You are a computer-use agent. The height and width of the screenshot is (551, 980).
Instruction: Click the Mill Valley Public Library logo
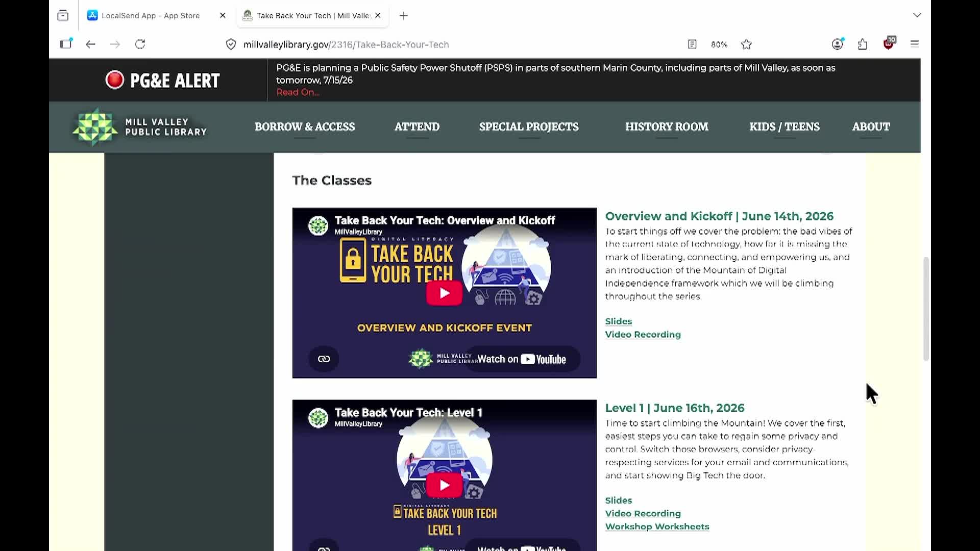tap(139, 127)
